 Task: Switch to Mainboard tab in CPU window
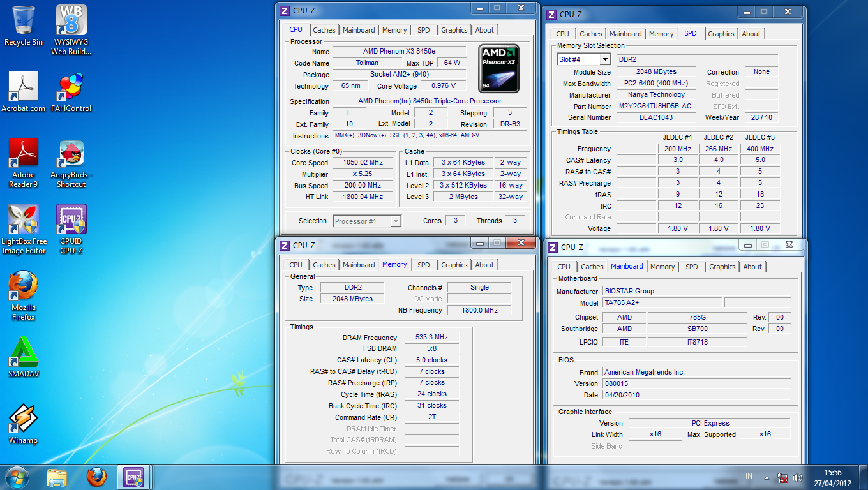tap(359, 30)
